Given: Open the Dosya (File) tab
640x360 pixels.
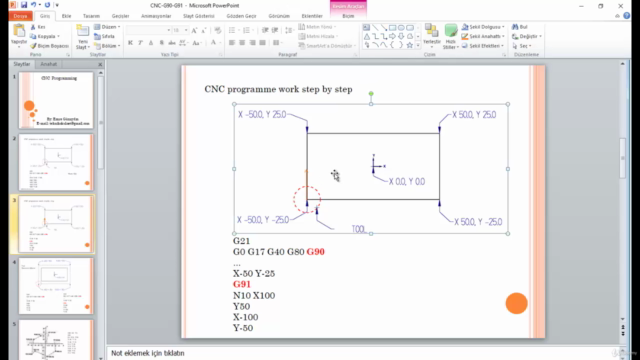Looking at the screenshot, I should 20,16.
